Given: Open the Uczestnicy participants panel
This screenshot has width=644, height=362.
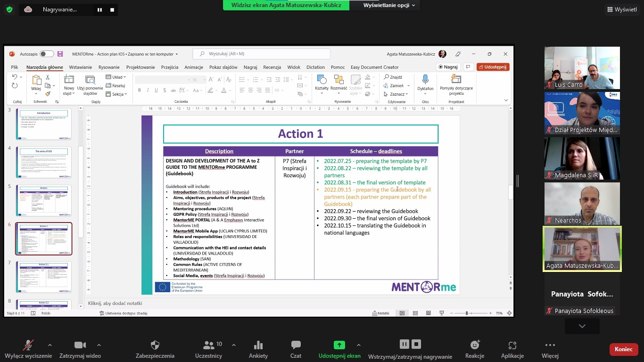Looking at the screenshot, I should click(x=209, y=345).
